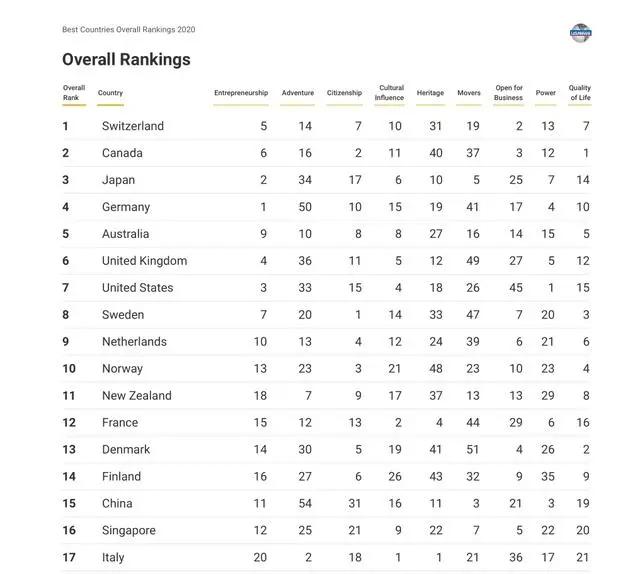Sort rankings by Heritage column
The width and height of the screenshot is (640, 574).
430,93
